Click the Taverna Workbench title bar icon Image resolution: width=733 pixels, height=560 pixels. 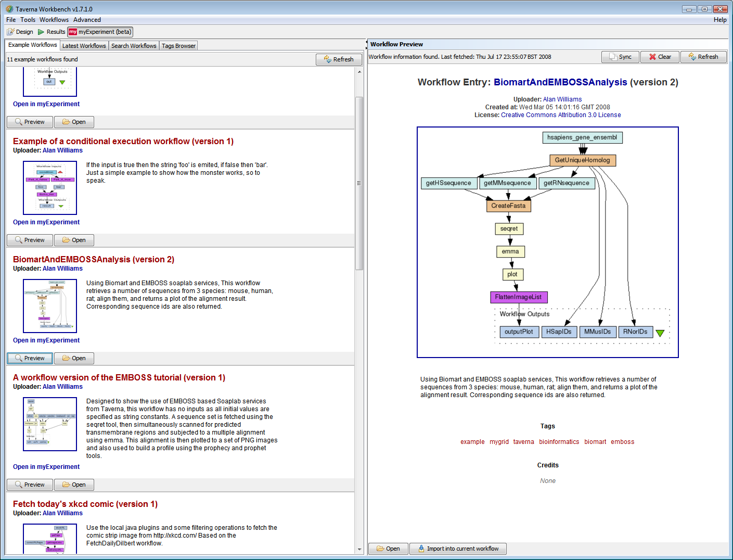[9, 9]
